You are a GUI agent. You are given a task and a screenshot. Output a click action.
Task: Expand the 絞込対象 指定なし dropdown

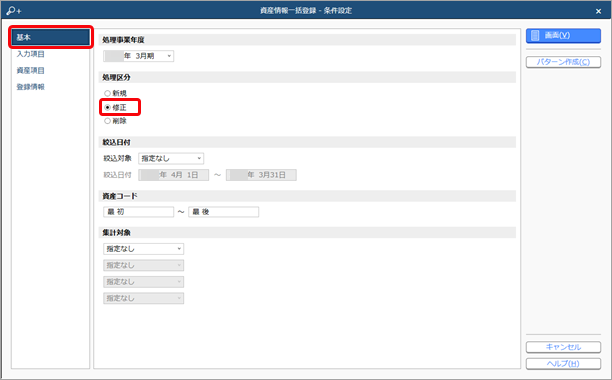(x=171, y=158)
